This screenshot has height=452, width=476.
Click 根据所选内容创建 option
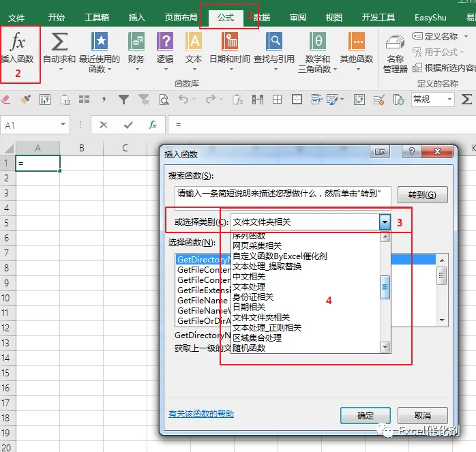[x=444, y=67]
